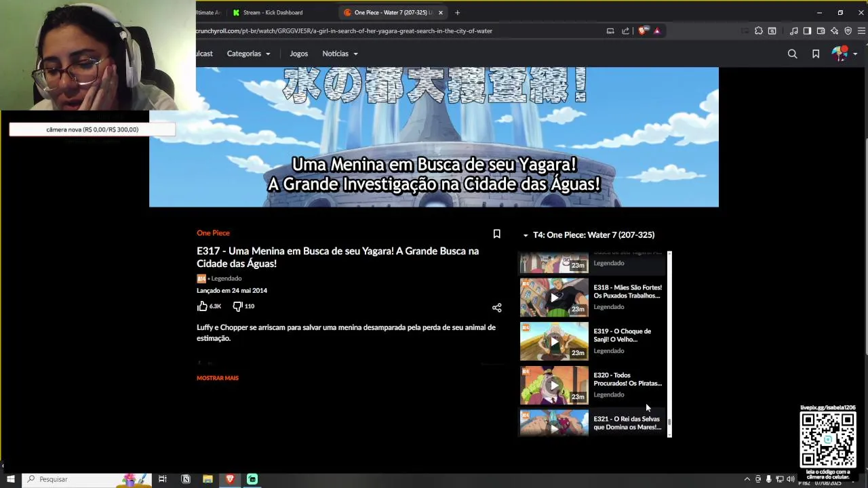Screen dimensions: 868x488
Task: Open the Brave Wallet icon
Action: click(821, 30)
